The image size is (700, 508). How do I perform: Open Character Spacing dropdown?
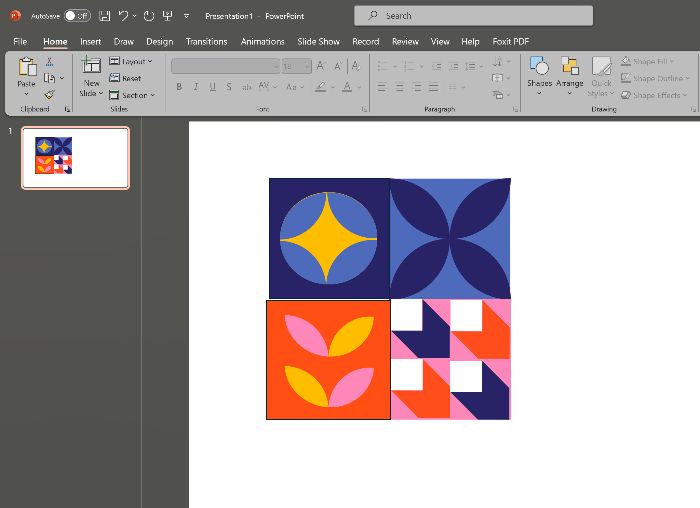click(268, 86)
